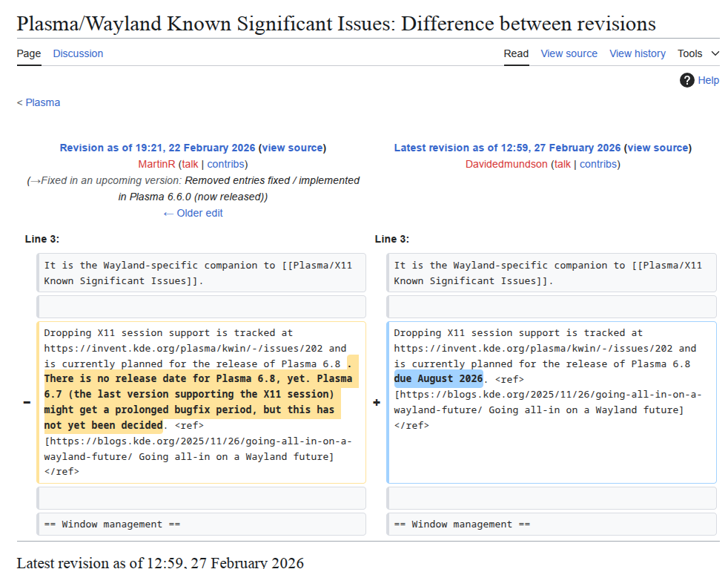The image size is (728, 569).
Task: Open Davidedmundson user page
Action: click(506, 164)
